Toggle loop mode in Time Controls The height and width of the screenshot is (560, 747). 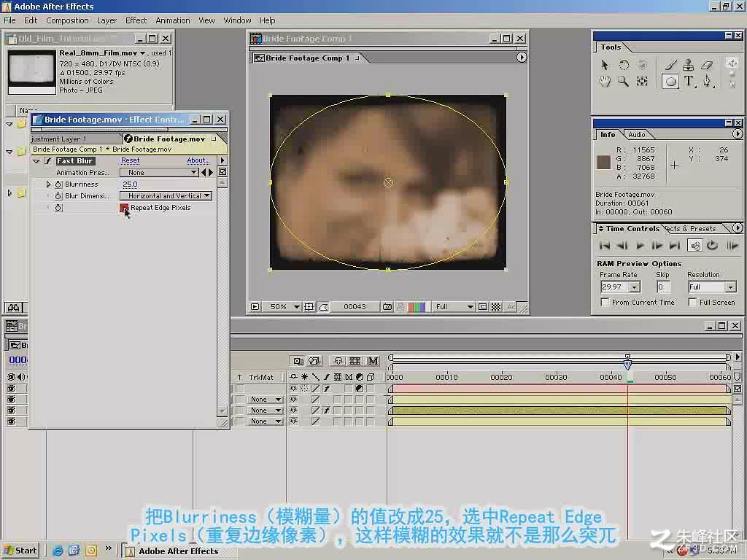pos(712,246)
